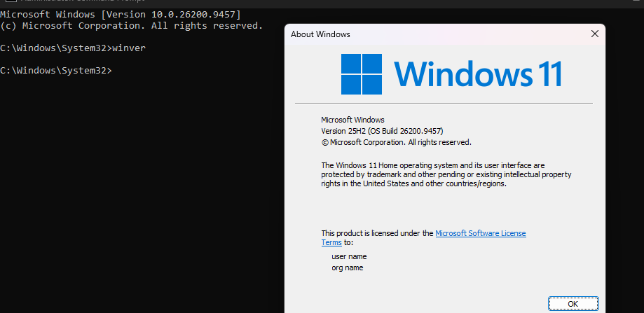Click '(c) Microsoft Corporation' line in Command Prompt
This screenshot has height=313, width=644.
(132, 26)
